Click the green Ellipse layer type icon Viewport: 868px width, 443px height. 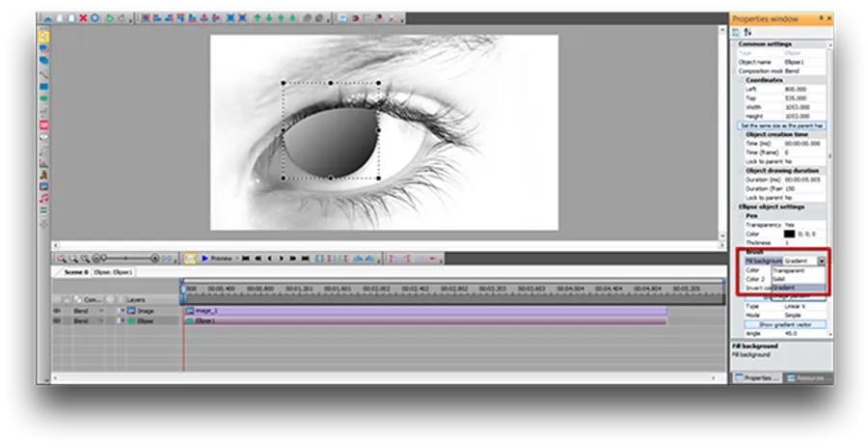132,320
